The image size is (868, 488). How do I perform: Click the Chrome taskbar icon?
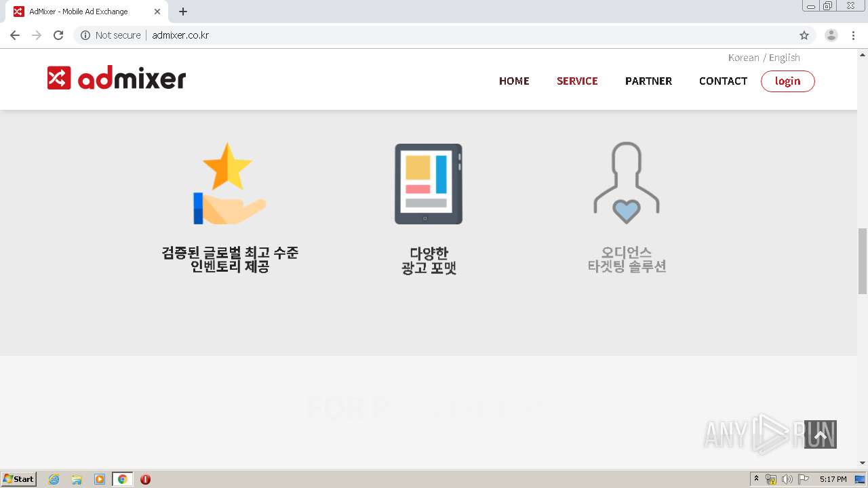click(122, 479)
